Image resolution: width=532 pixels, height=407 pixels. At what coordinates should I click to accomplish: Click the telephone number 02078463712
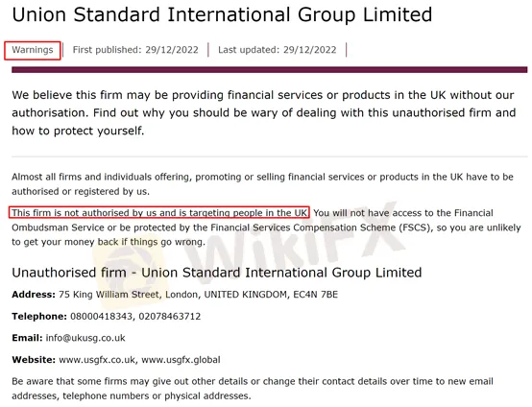click(170, 316)
